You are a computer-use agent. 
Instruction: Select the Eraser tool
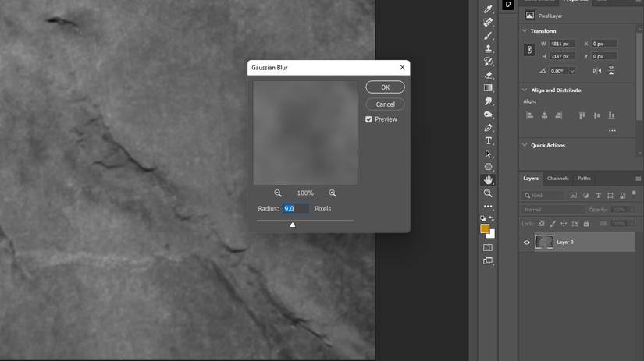[488, 75]
